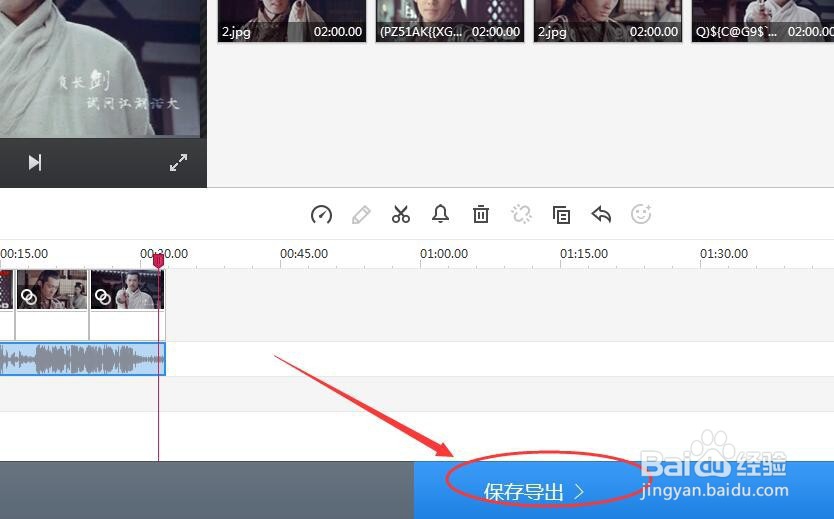The image size is (834, 519).
Task: Click the 00:45.00 ruler mark
Action: point(304,254)
